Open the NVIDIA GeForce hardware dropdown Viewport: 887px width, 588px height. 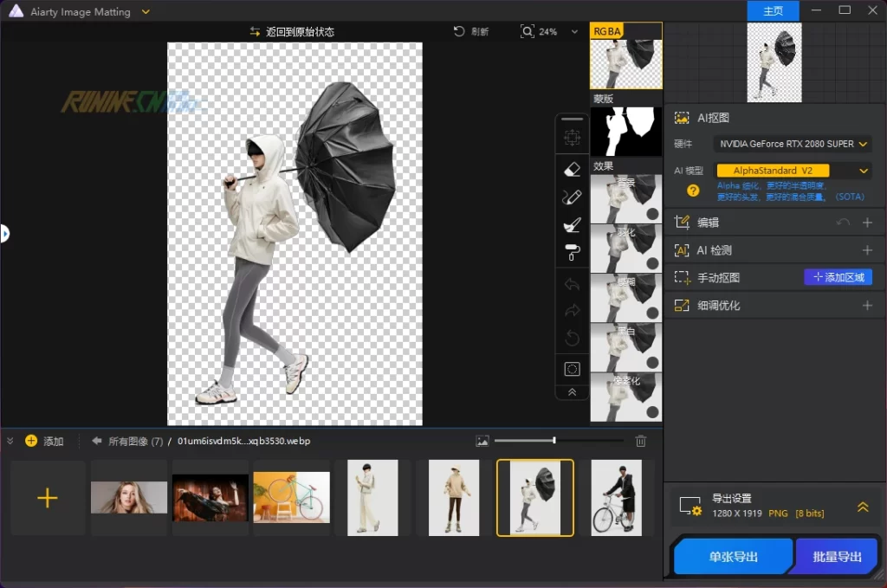(x=793, y=144)
